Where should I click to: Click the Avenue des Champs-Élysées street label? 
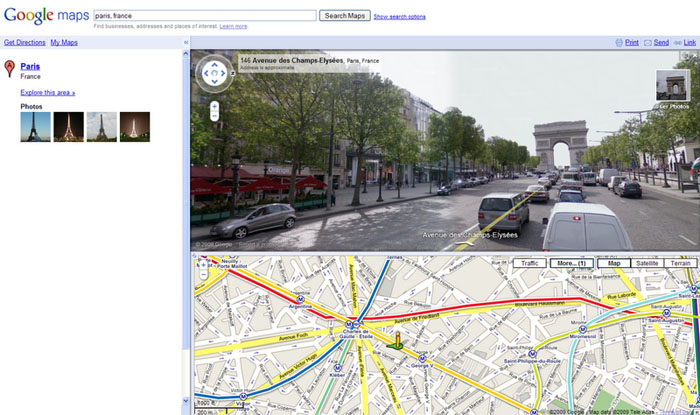pyautogui.click(x=470, y=235)
